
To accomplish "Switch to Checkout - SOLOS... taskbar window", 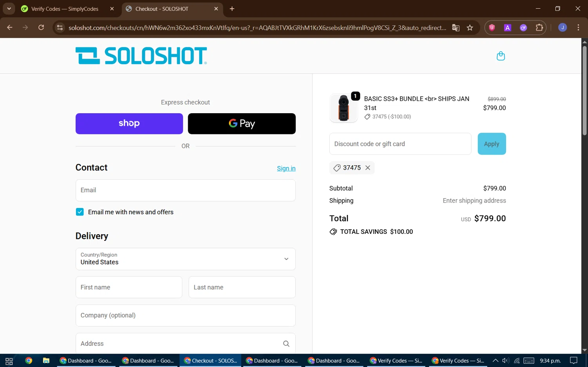I will (211, 361).
